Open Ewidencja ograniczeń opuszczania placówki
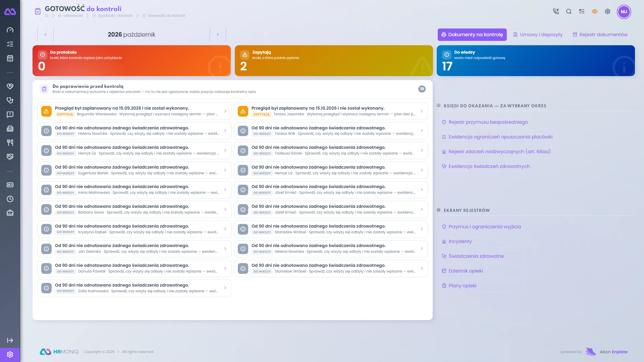The image size is (644, 362). click(497, 137)
